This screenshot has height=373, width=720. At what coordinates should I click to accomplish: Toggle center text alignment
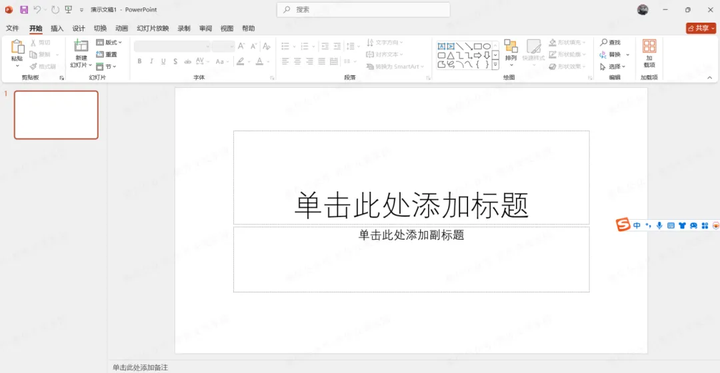pos(298,61)
